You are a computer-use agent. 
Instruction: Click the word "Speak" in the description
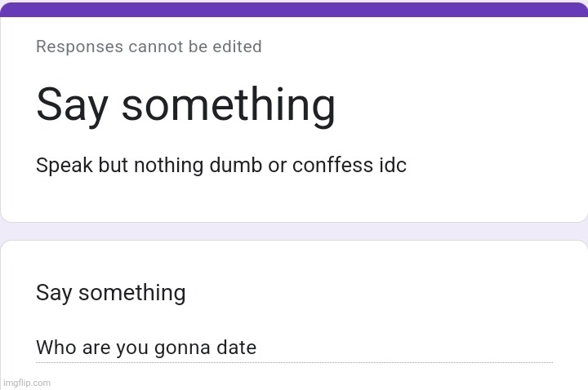65,166
